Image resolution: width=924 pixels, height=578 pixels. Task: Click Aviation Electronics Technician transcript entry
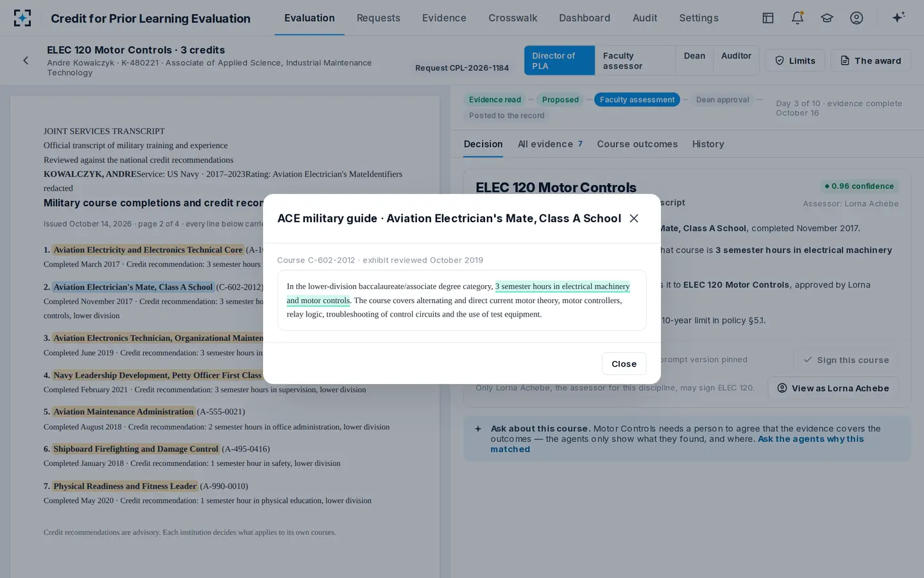click(158, 338)
